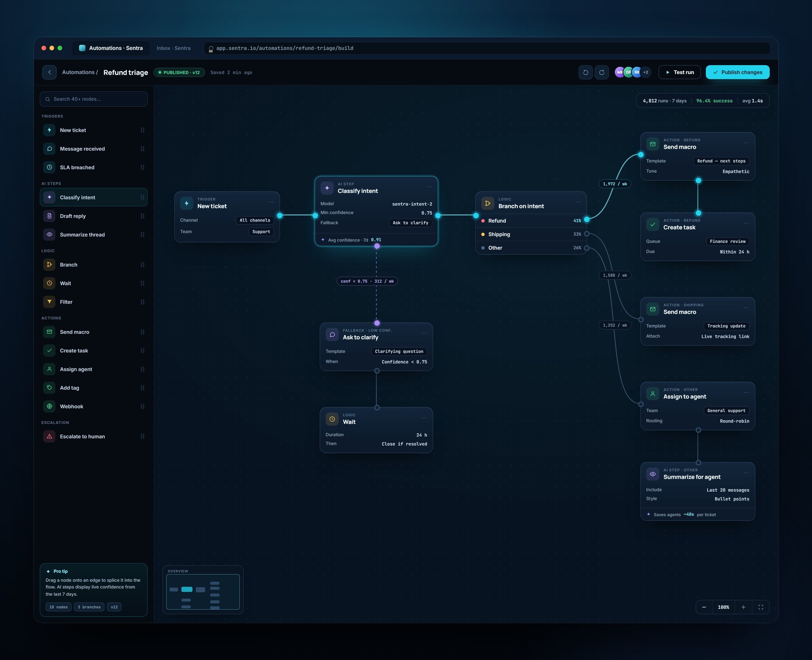Open the Branch on intent node options menu

[578, 202]
